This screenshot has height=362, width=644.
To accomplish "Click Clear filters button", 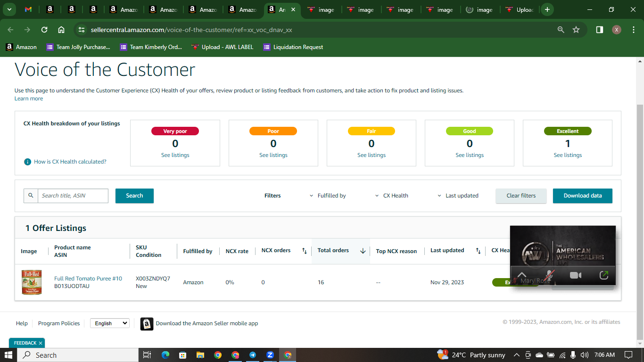I will [521, 196].
